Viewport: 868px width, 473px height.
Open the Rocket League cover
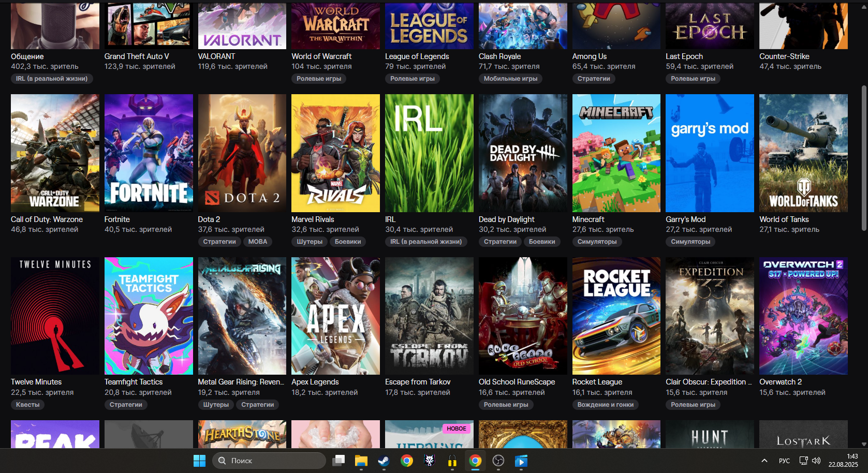click(616, 316)
